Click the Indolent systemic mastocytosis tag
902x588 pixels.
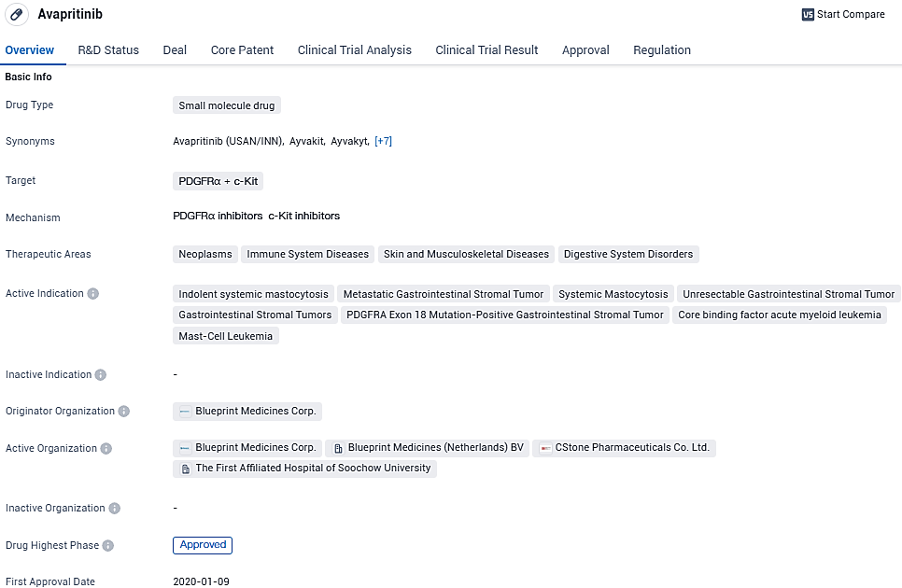(x=253, y=294)
